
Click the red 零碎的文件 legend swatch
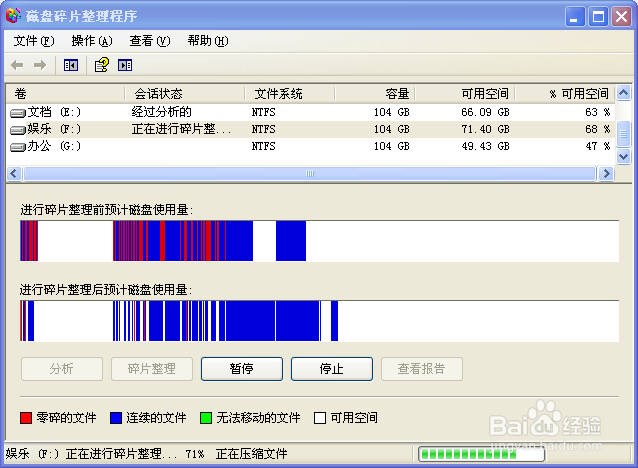click(26, 418)
